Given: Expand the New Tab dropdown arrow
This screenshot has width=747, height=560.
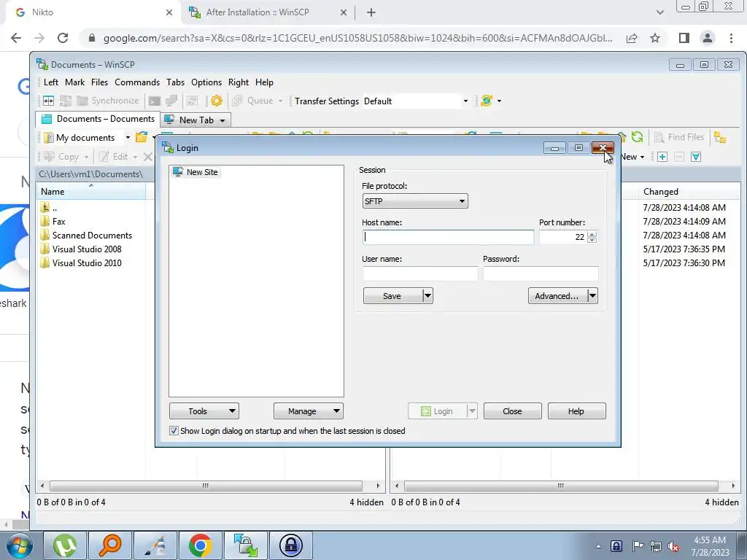Looking at the screenshot, I should coord(222,120).
